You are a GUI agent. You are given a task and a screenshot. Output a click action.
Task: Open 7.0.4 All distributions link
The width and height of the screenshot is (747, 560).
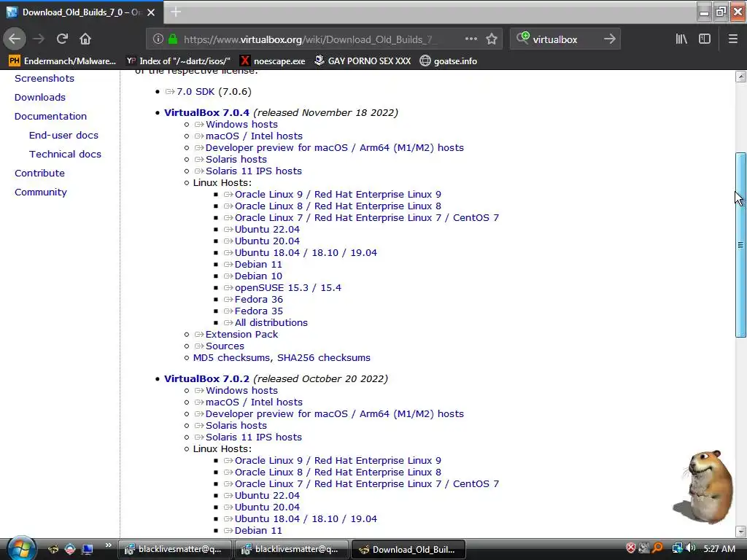click(x=271, y=323)
